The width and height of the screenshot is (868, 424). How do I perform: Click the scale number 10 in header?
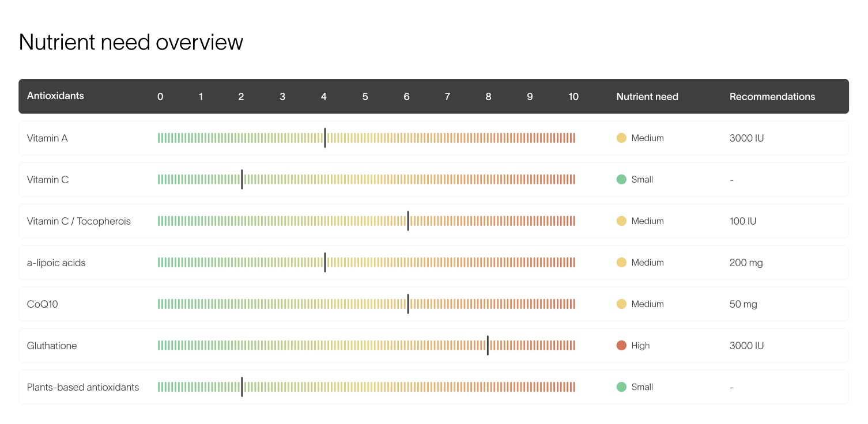(x=573, y=97)
